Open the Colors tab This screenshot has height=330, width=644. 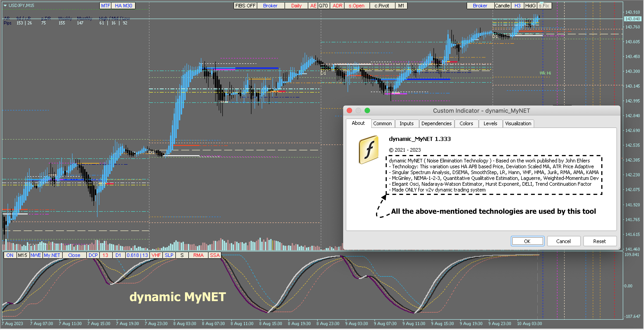tap(466, 123)
